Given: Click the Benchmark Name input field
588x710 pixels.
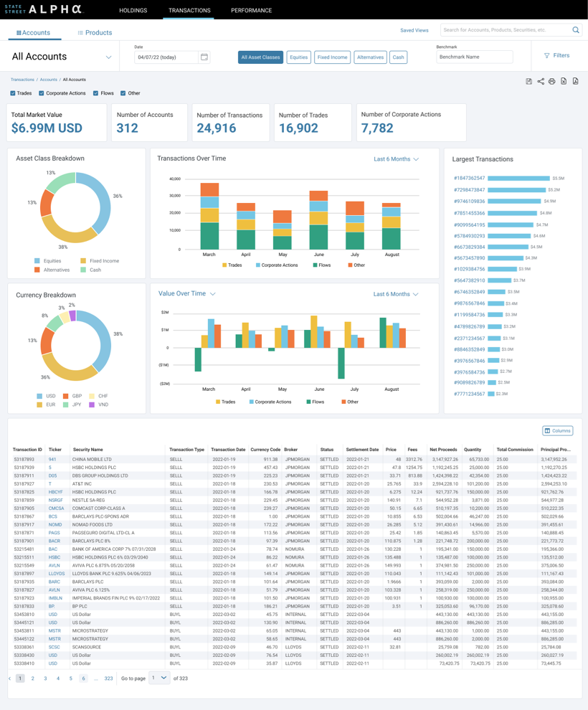Looking at the screenshot, I should coord(474,57).
